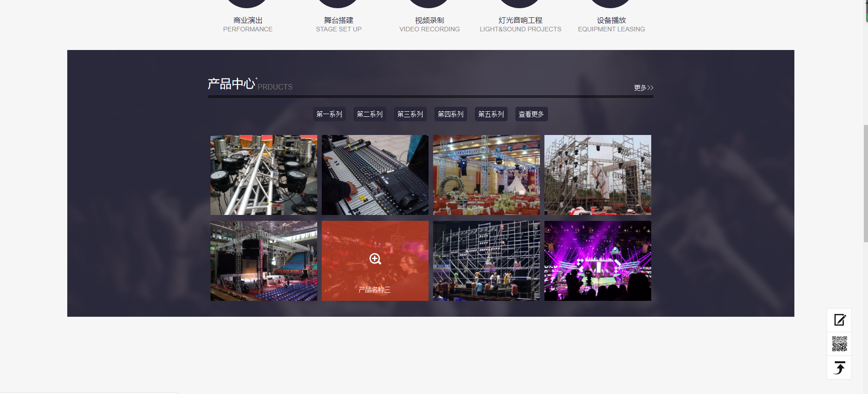The image size is (868, 394).
Task: Open the wedding banquet hall thumbnail
Action: pos(486,175)
